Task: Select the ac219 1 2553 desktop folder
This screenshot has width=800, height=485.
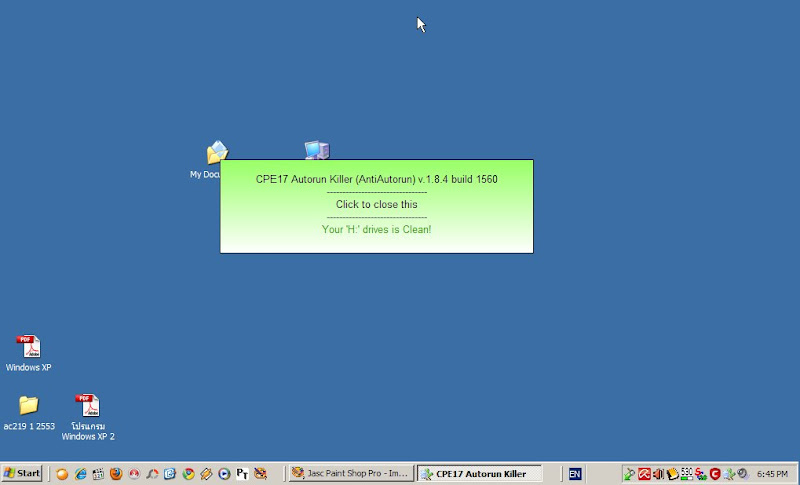Action: [x=29, y=413]
